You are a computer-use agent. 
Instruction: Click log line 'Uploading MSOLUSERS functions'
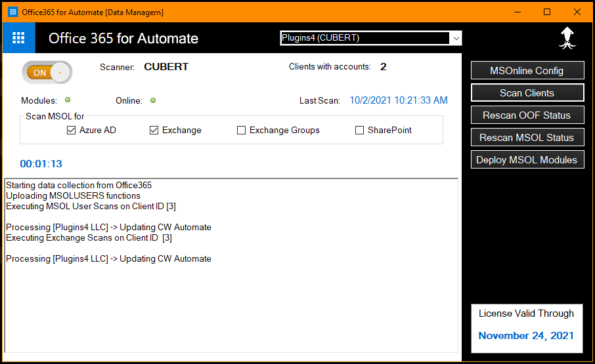click(x=73, y=196)
